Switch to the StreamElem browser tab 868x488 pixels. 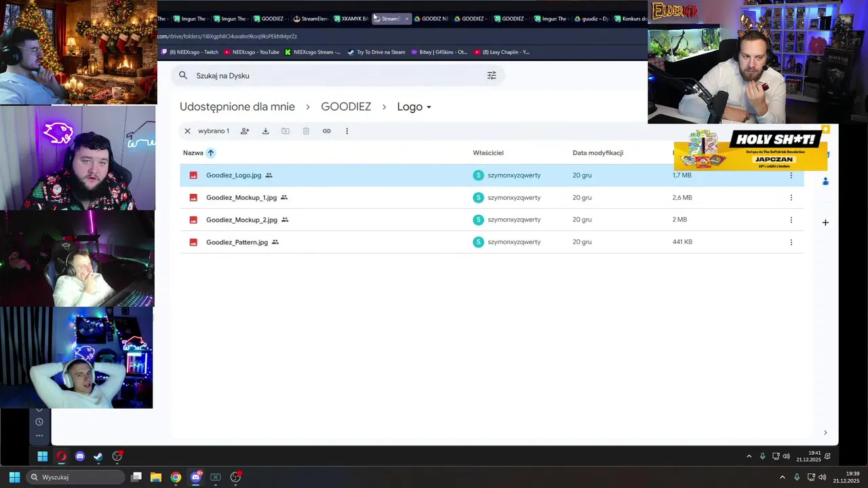tap(311, 19)
